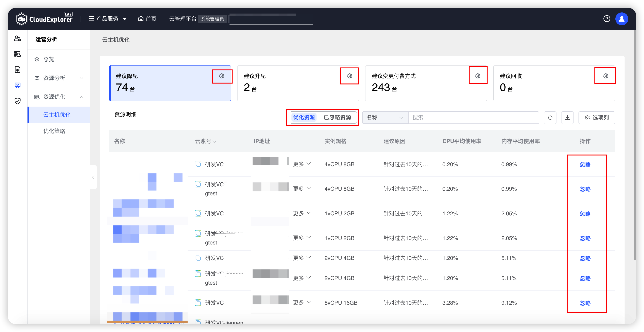644x332 pixels.
Task: Open the 选项列 column settings button
Action: 597,118
